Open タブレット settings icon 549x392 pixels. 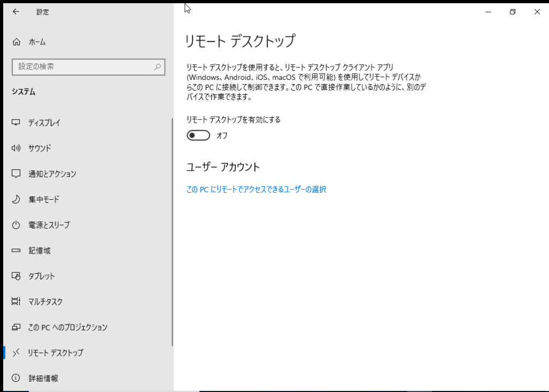tap(16, 276)
